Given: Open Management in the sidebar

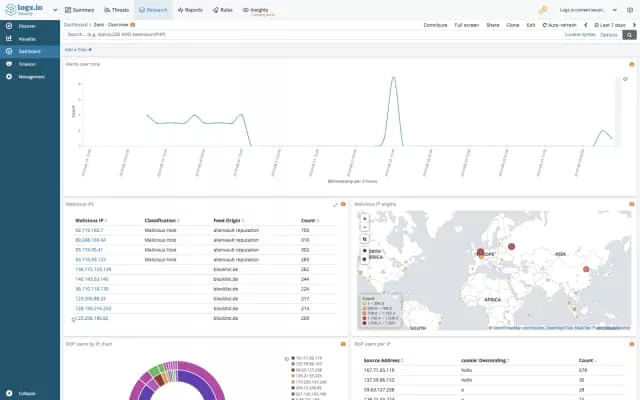Looking at the screenshot, I should [x=31, y=76].
